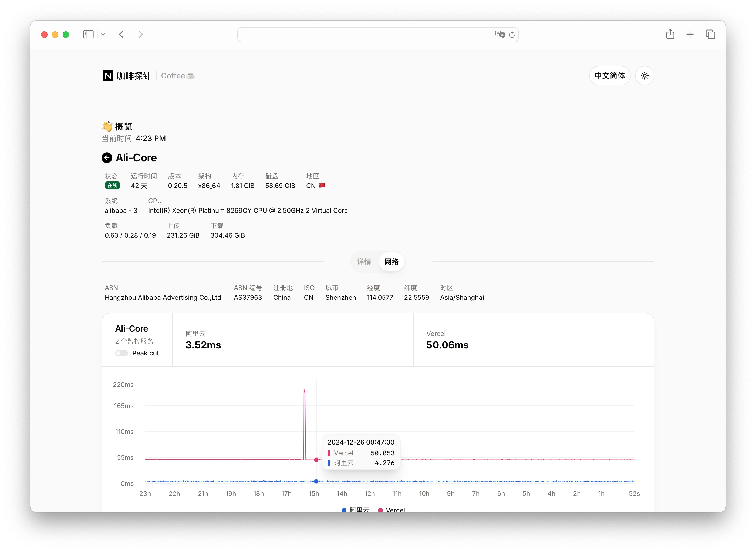Toggle the Safari sidebar icon
Viewport: 756px width, 552px height.
pyautogui.click(x=88, y=34)
